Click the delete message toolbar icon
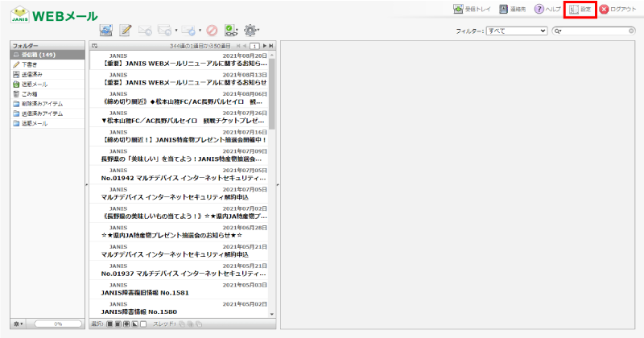The height and width of the screenshot is (338, 644). (x=212, y=30)
